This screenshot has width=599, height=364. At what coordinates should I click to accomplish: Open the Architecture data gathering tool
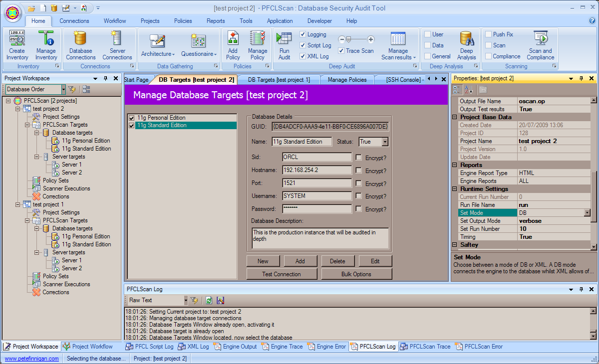[158, 45]
